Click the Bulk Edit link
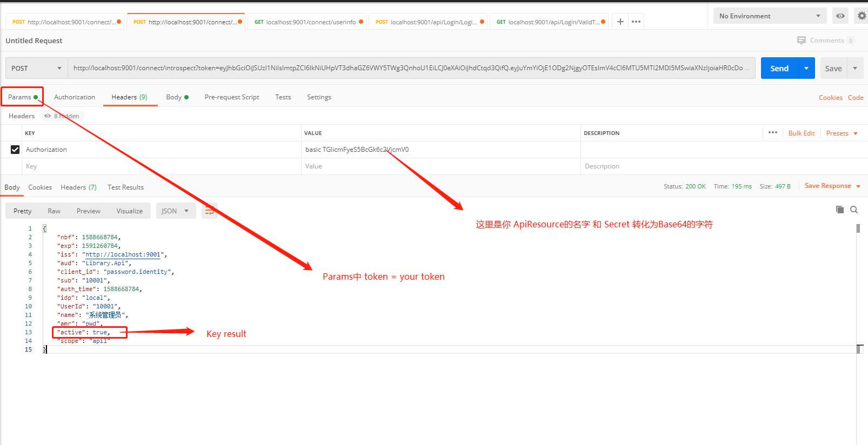This screenshot has width=868, height=445. pyautogui.click(x=802, y=133)
